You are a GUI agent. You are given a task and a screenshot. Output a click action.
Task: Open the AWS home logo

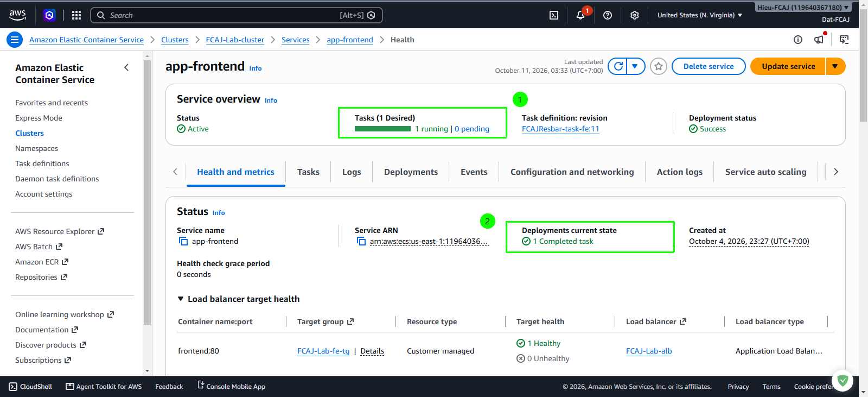coord(18,15)
